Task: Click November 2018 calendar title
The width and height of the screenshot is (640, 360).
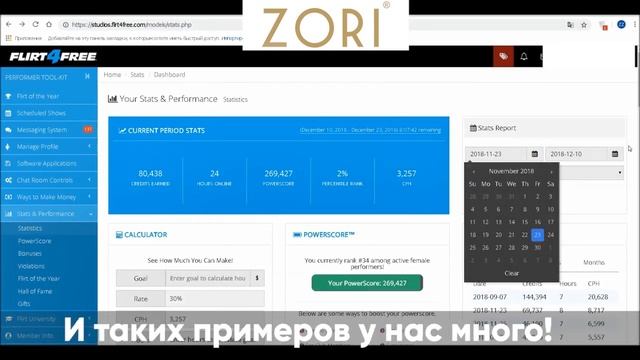Action: coord(511,171)
